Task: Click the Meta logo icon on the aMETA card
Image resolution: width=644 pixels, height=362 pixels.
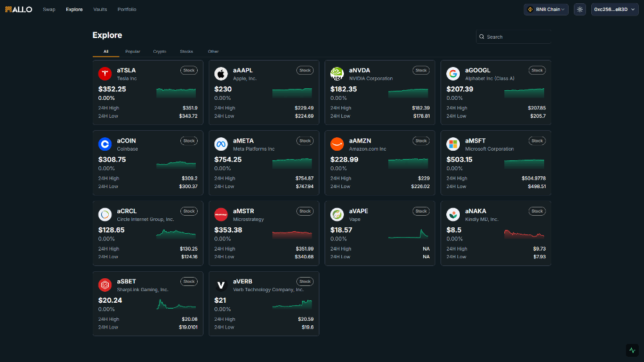Action: click(x=221, y=144)
